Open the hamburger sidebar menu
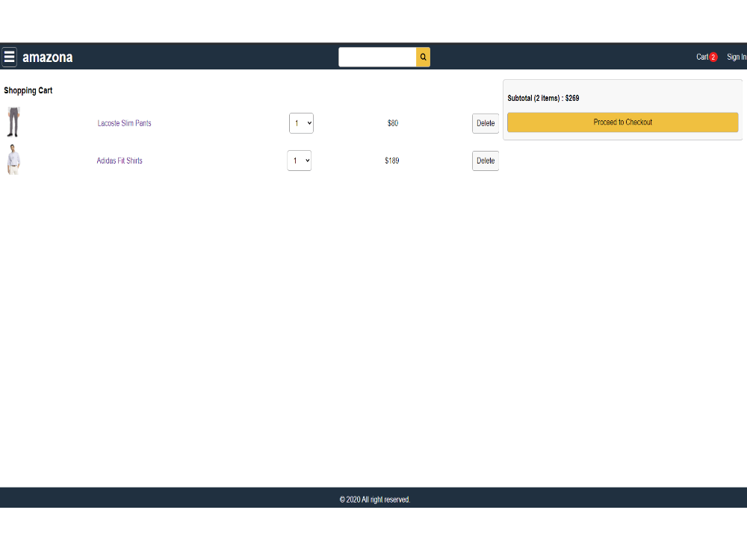The width and height of the screenshot is (747, 560). [x=9, y=57]
